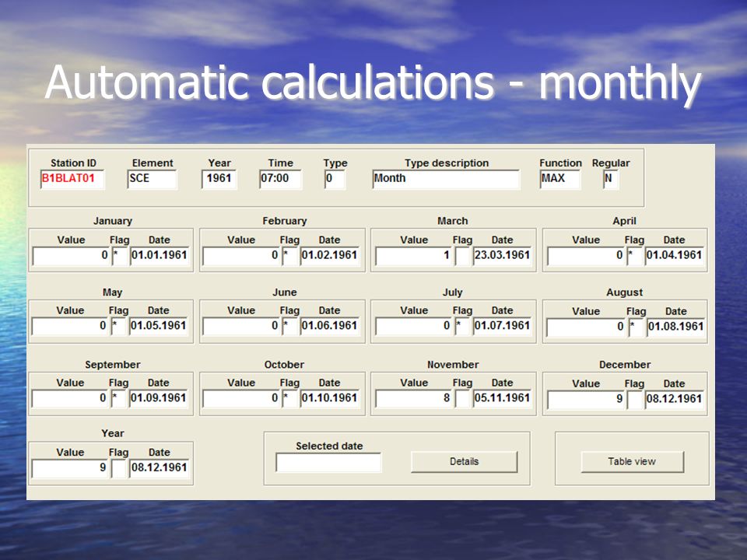
Task: Select September date 01.09.1961
Action: [159, 398]
